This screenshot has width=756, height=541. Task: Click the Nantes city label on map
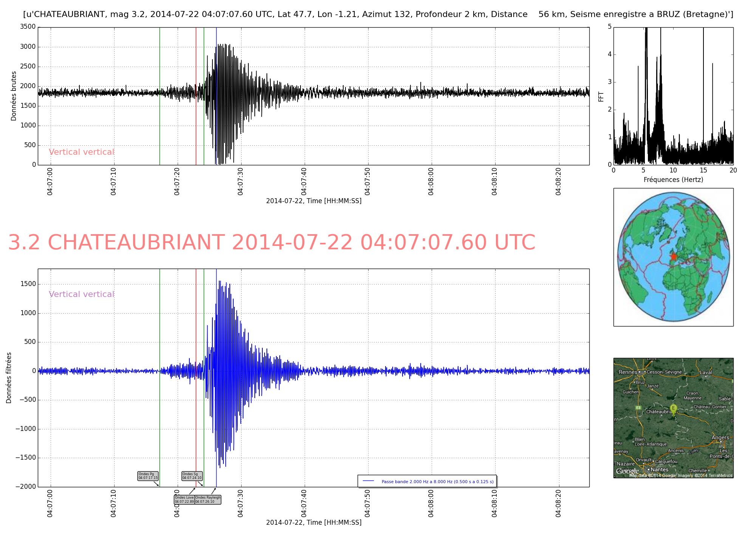click(x=659, y=469)
